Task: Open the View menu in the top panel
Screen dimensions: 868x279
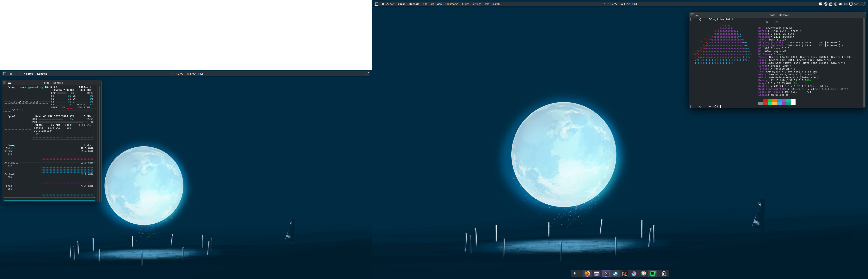Action: pos(439,4)
